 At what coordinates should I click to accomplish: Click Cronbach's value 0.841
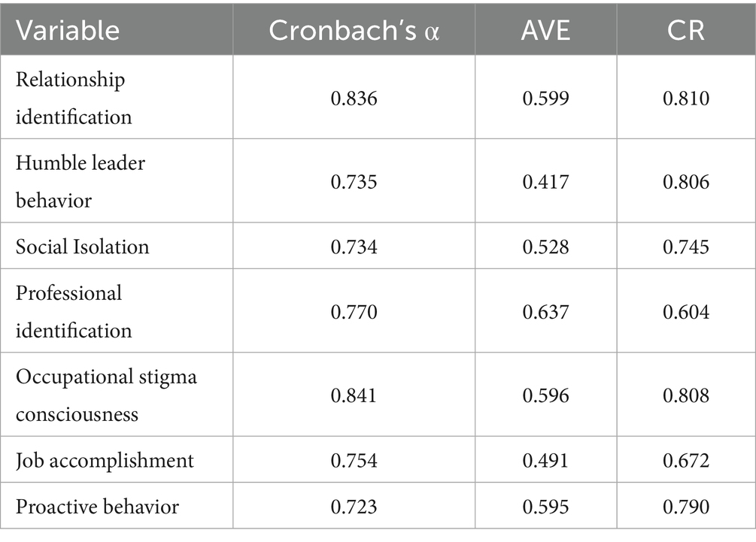(354, 395)
